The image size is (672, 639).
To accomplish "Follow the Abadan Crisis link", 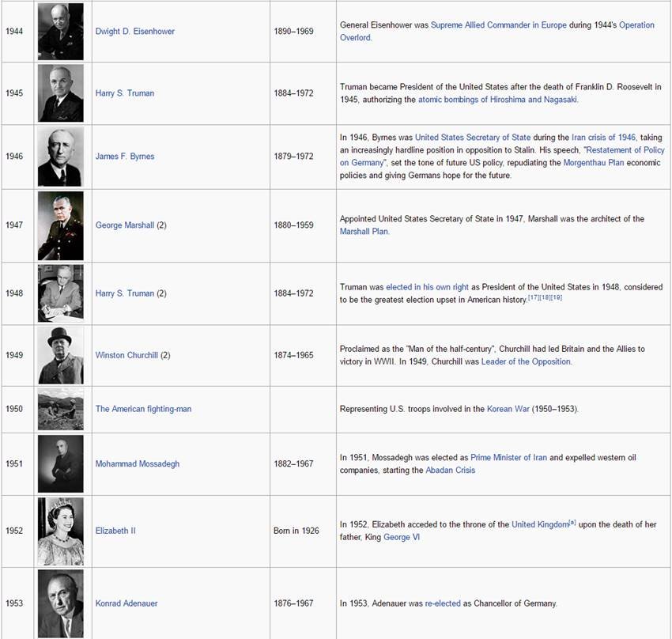I will (450, 470).
